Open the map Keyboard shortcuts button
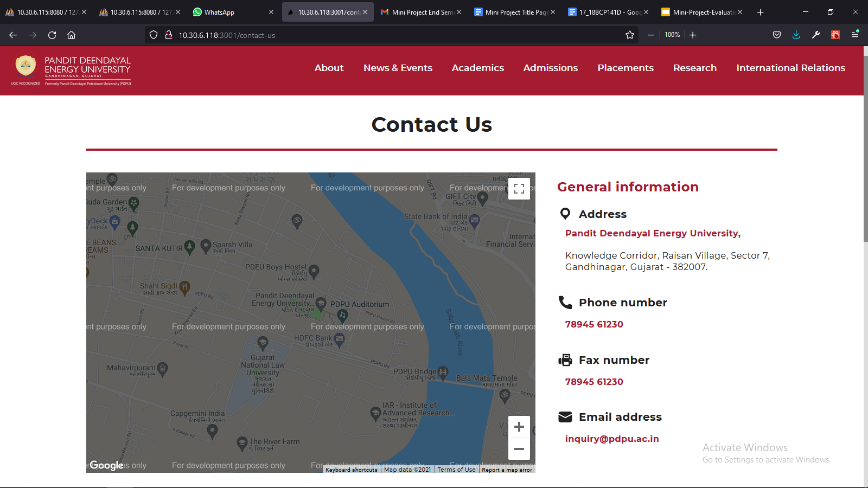This screenshot has height=488, width=868. point(352,470)
